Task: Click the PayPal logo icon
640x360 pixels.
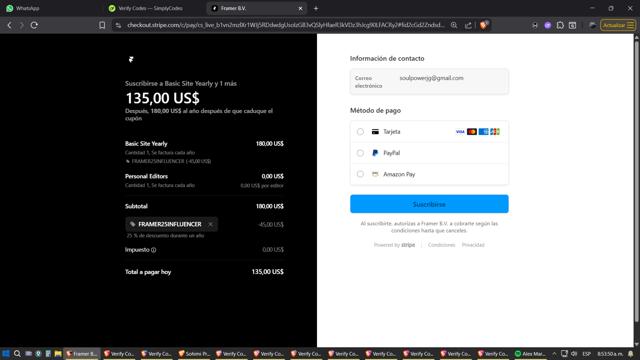Action: point(375,153)
